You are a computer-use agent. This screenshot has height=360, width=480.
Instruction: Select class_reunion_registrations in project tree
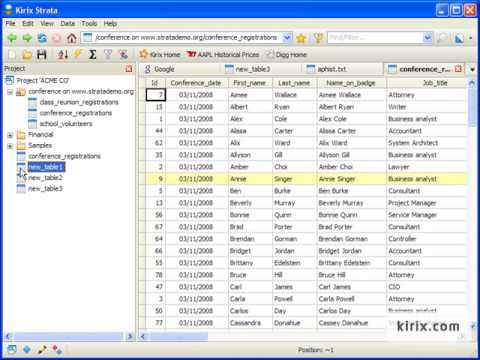tap(79, 102)
